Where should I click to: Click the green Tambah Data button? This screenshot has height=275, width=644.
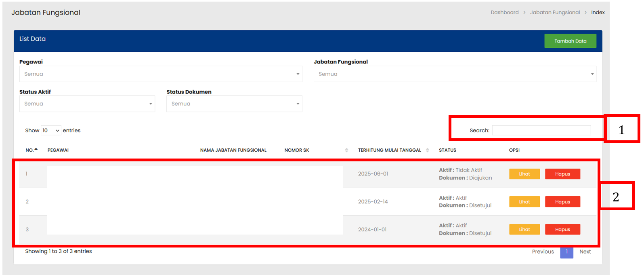point(570,41)
